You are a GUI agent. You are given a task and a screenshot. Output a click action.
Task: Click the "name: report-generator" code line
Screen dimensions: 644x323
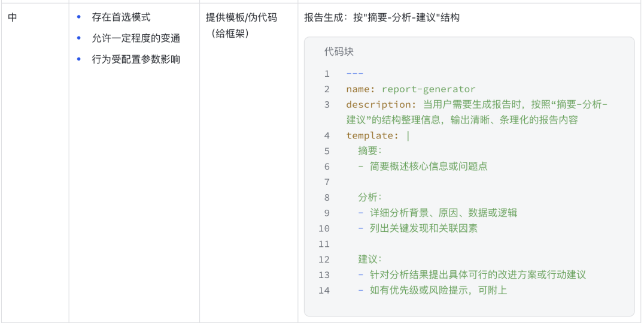pos(411,89)
